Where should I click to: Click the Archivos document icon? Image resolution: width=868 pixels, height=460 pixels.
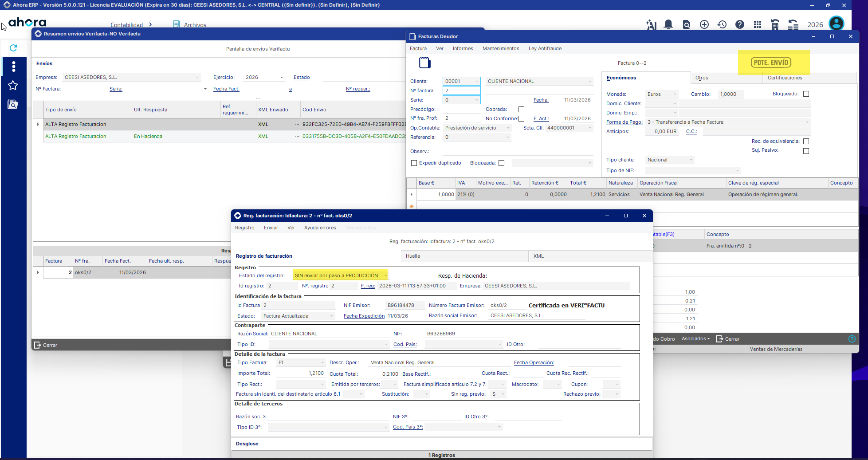pyautogui.click(x=177, y=24)
